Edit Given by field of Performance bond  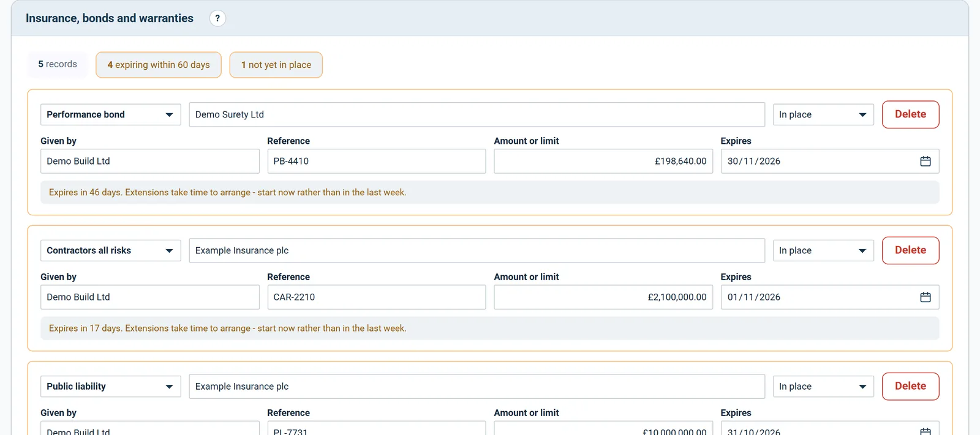150,161
